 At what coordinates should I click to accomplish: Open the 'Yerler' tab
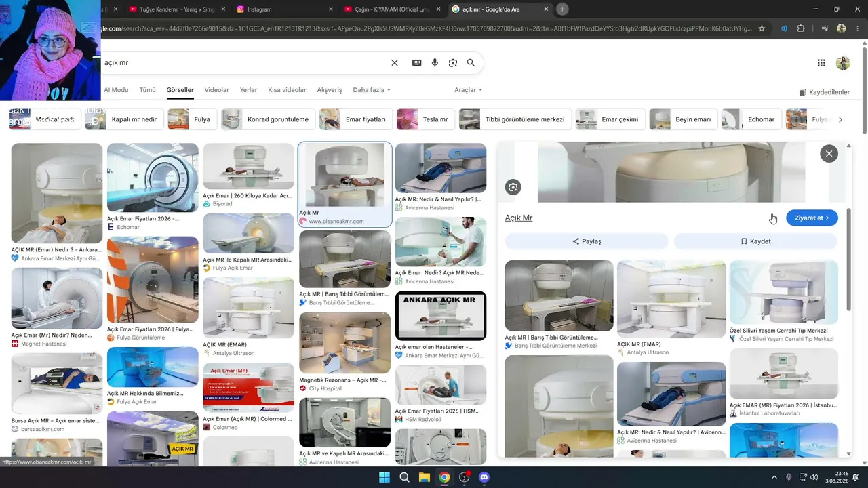pos(248,90)
